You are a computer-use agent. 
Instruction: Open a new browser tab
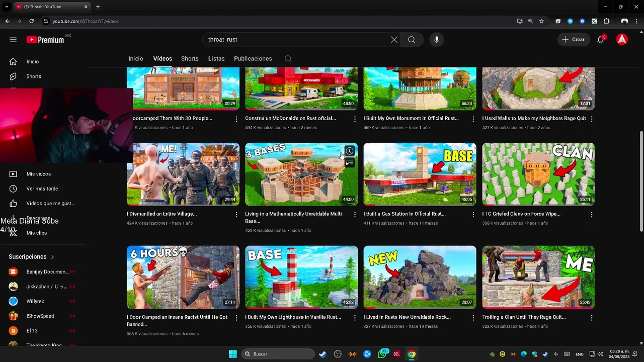click(98, 7)
